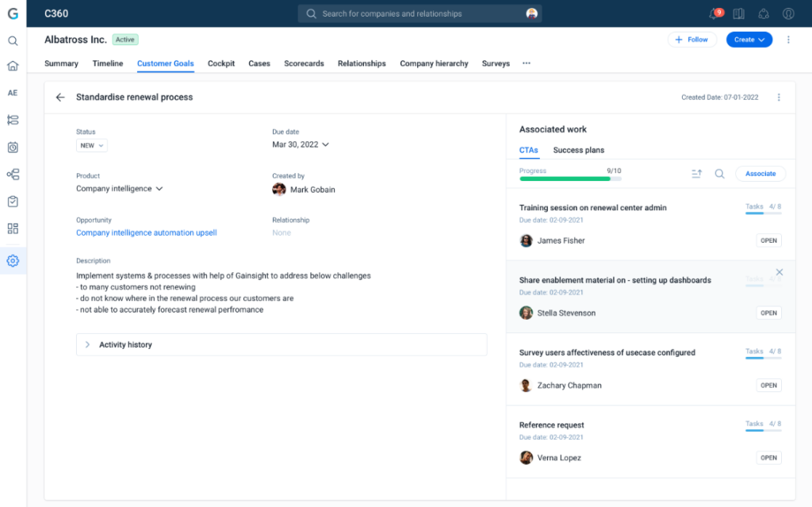Image resolution: width=812 pixels, height=507 pixels.
Task: Focus the Search for companies and relationships field
Action: [x=419, y=14]
